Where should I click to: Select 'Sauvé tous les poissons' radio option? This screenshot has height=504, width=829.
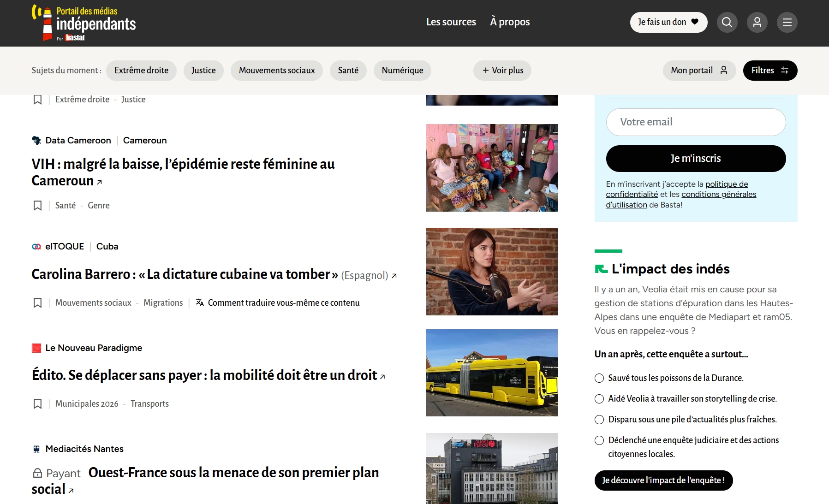pos(599,378)
